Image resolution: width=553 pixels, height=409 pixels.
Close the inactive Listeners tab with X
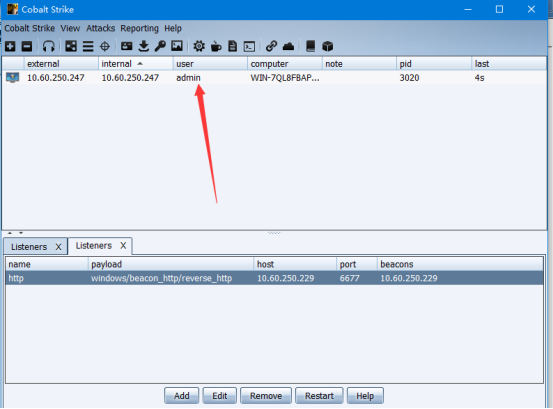58,247
